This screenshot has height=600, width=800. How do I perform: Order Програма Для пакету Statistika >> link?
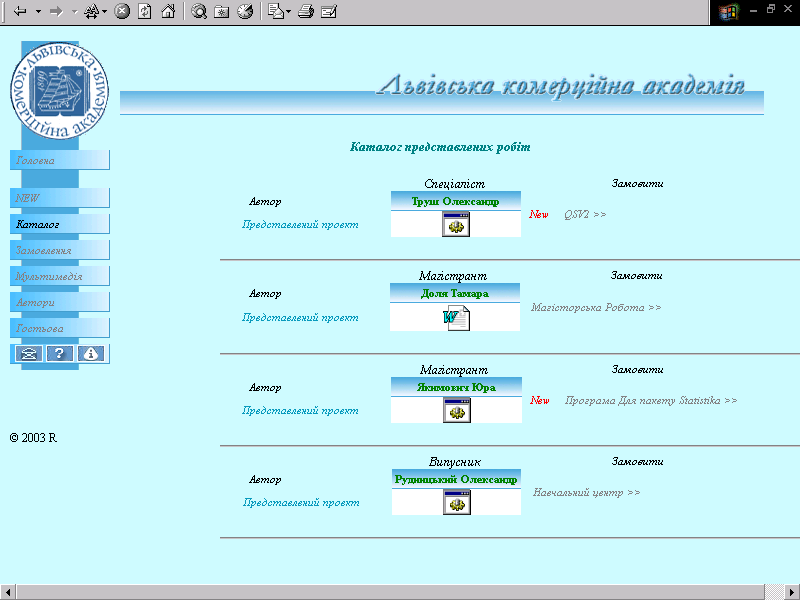click(x=651, y=401)
